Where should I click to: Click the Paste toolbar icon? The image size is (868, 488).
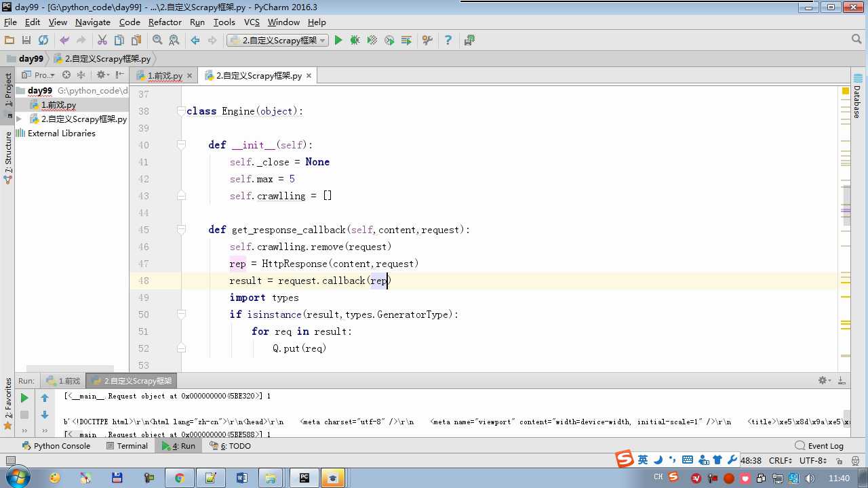click(x=136, y=41)
